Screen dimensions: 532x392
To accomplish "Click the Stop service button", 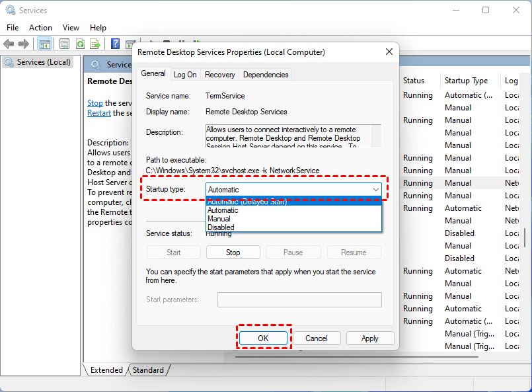I will 233,252.
